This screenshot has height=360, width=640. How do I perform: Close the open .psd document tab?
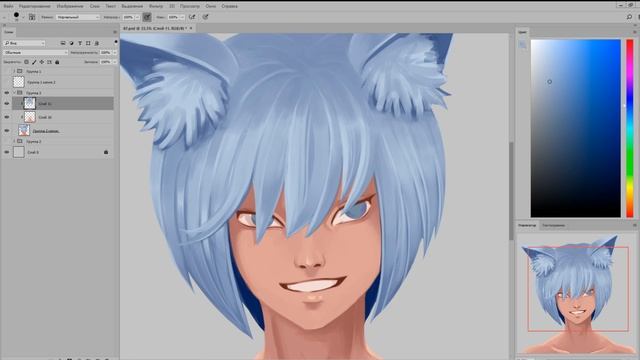[191, 28]
